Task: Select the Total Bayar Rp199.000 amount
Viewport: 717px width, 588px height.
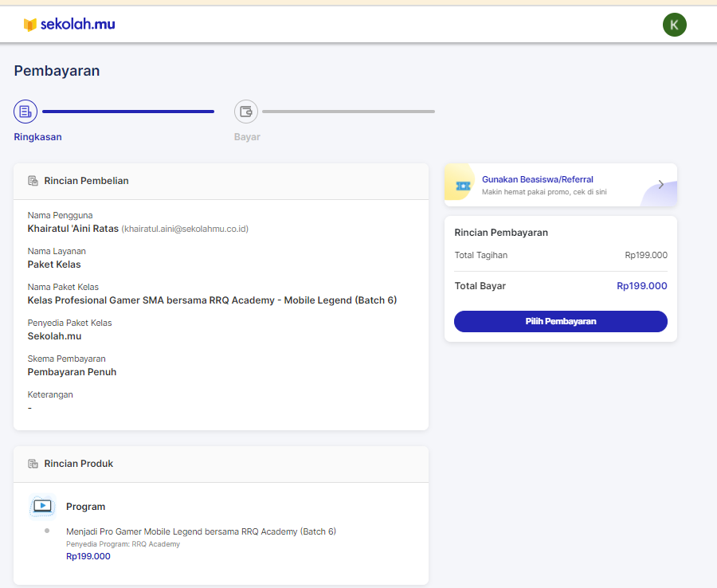Action: click(x=642, y=286)
